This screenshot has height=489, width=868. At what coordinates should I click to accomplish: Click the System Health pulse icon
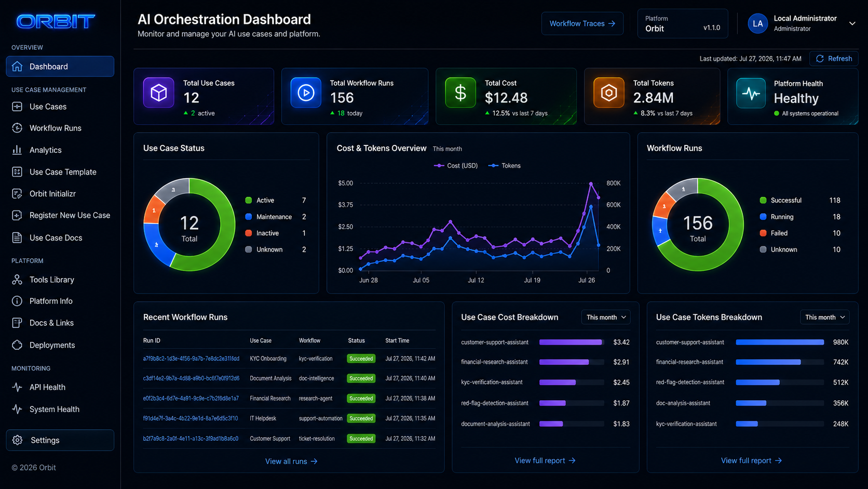[17, 409]
